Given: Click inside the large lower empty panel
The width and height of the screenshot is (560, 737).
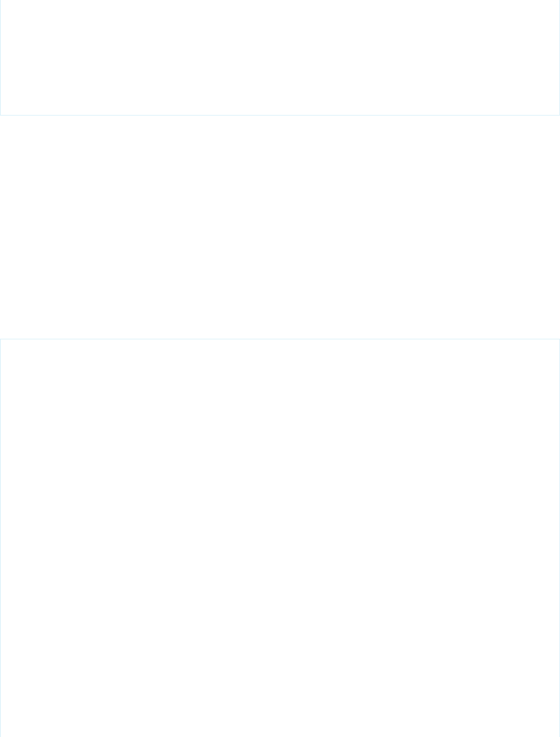Looking at the screenshot, I should click(280, 538).
